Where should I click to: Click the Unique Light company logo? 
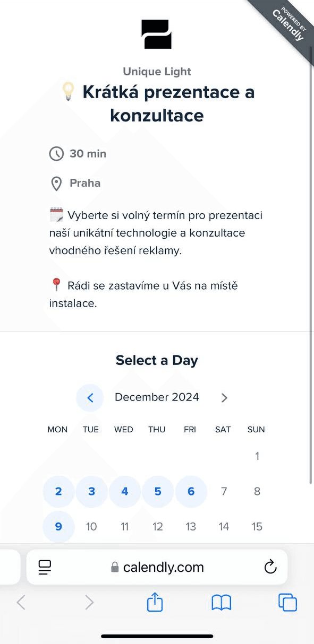pos(156,34)
